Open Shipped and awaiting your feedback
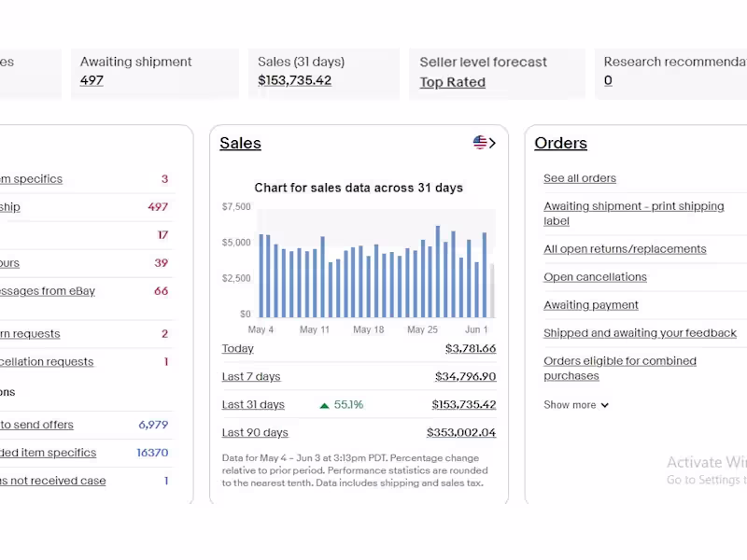 pyautogui.click(x=640, y=333)
